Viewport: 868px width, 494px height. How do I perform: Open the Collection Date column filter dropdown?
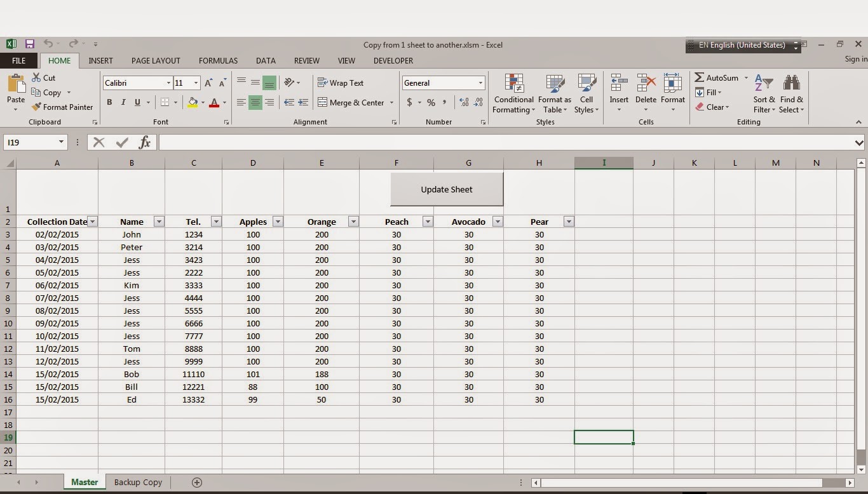pos(93,222)
